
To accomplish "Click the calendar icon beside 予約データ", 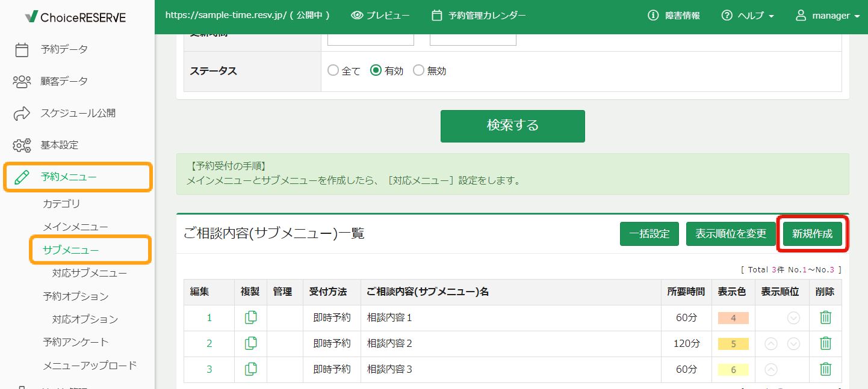I will (x=22, y=49).
